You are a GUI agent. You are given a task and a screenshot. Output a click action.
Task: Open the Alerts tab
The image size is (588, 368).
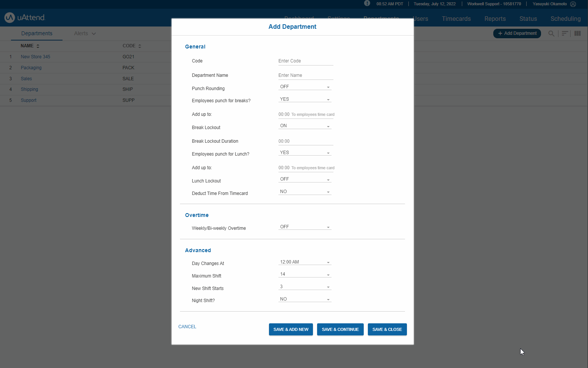84,34
